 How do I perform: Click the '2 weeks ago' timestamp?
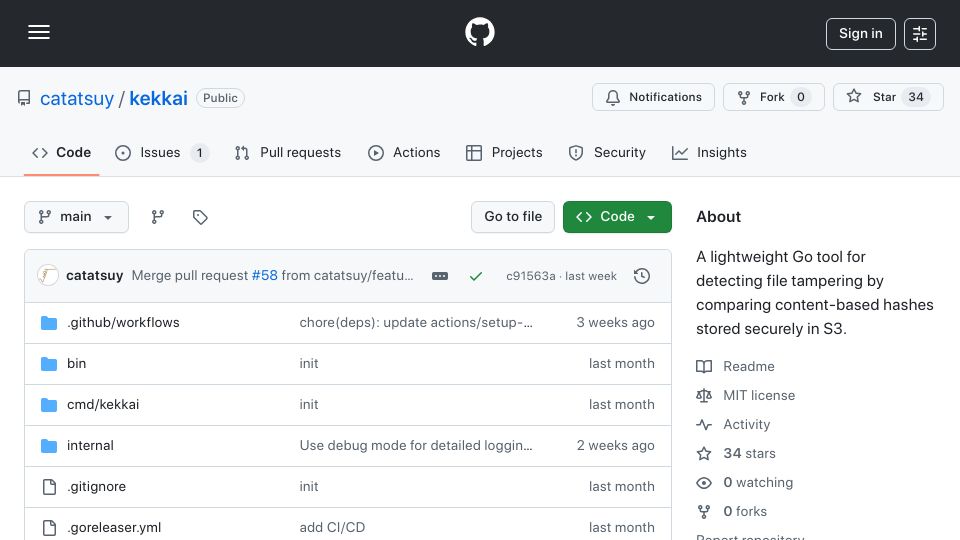click(x=615, y=446)
